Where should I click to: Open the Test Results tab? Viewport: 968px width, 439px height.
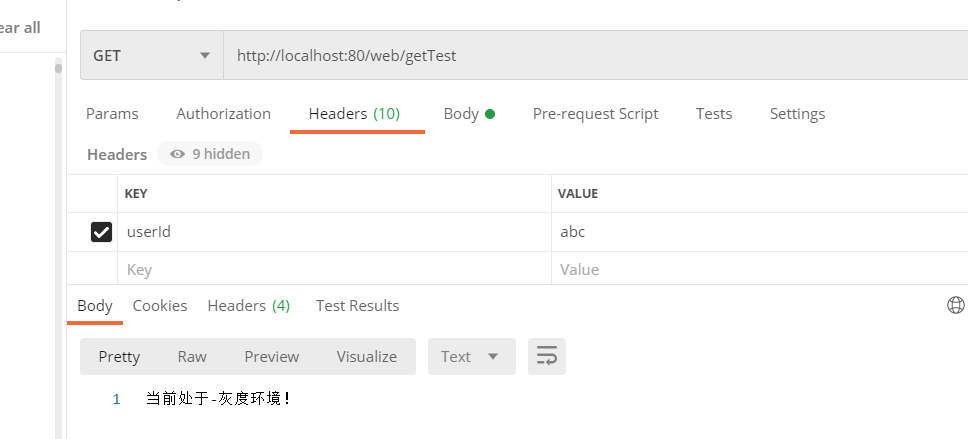[357, 306]
